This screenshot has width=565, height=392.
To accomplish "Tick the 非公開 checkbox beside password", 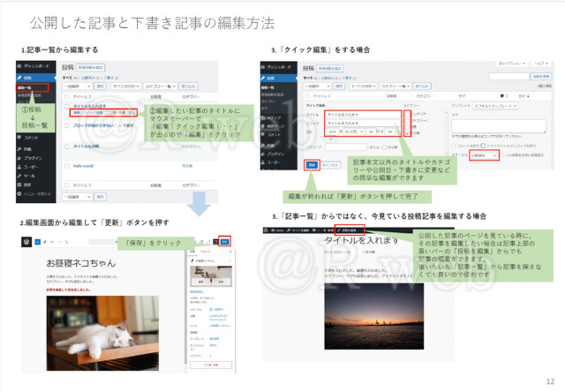I will [x=384, y=147].
